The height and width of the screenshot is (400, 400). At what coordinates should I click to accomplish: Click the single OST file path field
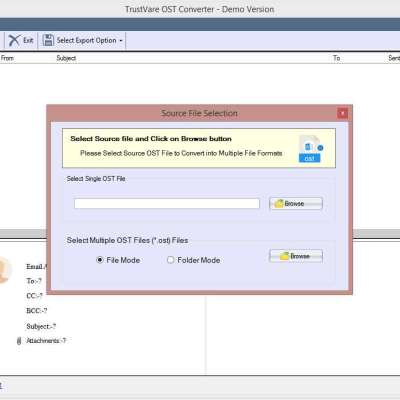[x=167, y=203]
